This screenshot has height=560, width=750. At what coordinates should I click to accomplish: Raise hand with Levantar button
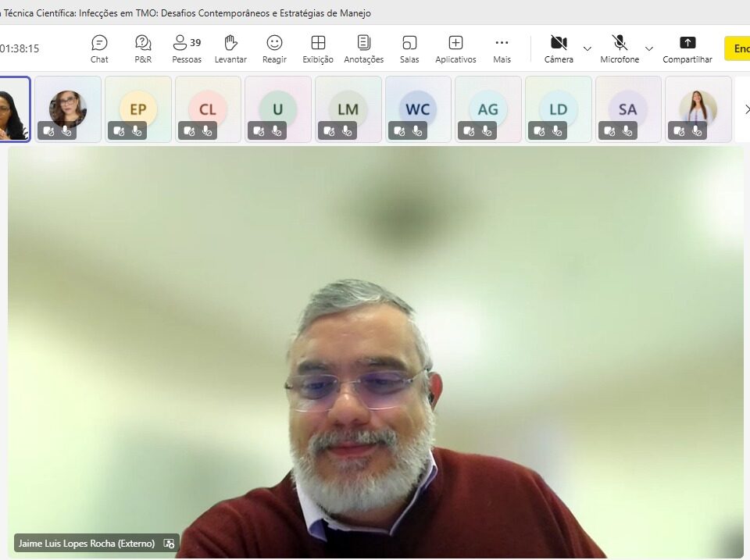[230, 48]
